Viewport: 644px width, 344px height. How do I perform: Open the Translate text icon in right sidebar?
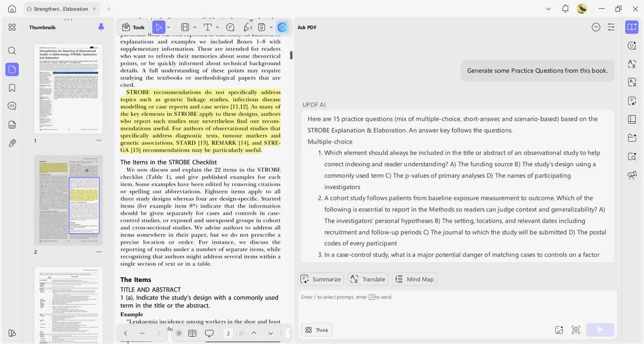pyautogui.click(x=632, y=64)
